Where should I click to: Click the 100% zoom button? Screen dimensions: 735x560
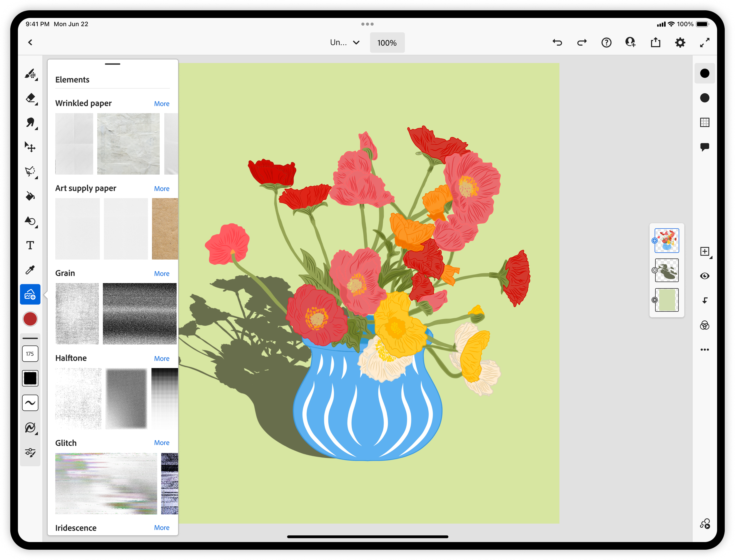pos(387,43)
